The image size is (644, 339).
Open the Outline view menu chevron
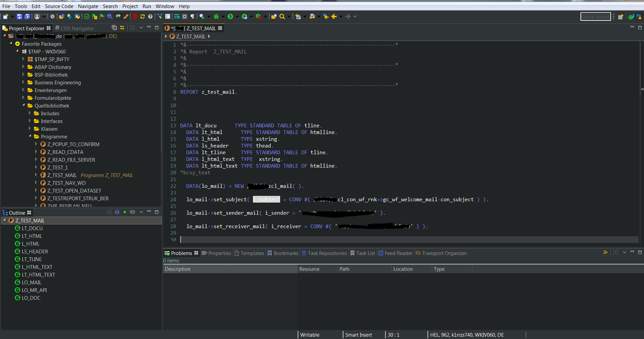pos(141,212)
